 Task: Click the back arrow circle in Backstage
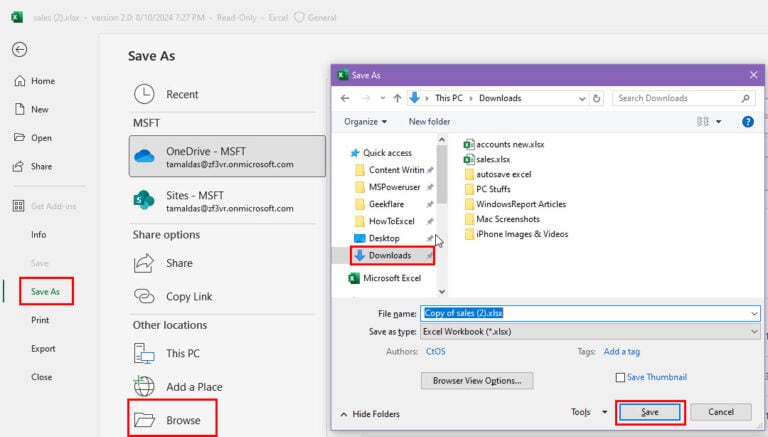click(x=19, y=49)
